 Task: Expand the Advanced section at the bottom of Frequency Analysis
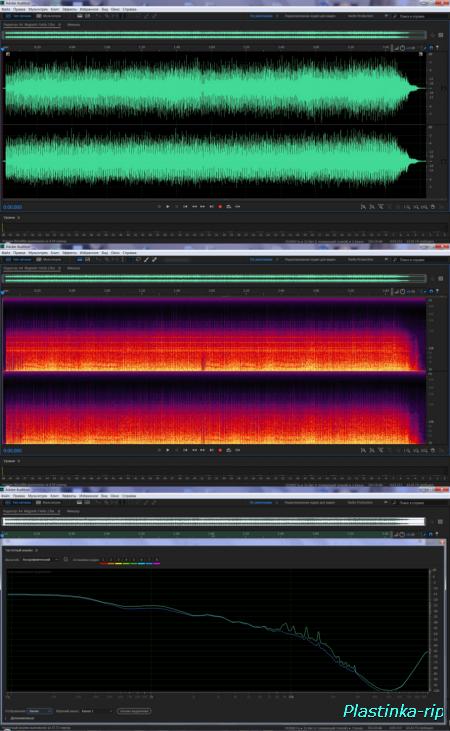(20, 718)
